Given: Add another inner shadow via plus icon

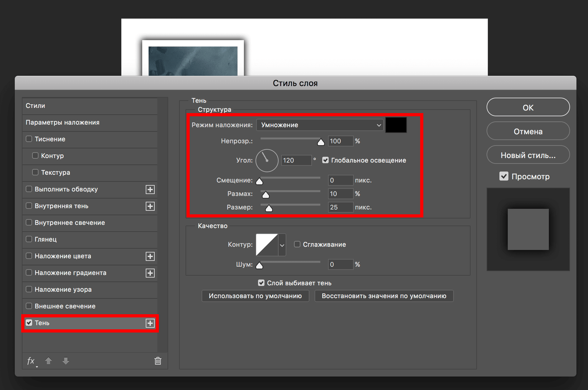Looking at the screenshot, I should [150, 206].
